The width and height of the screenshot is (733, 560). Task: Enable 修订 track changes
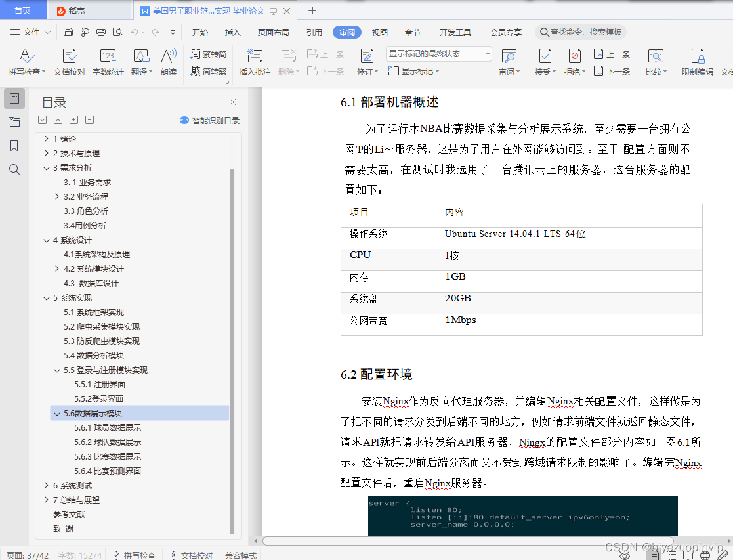point(367,62)
